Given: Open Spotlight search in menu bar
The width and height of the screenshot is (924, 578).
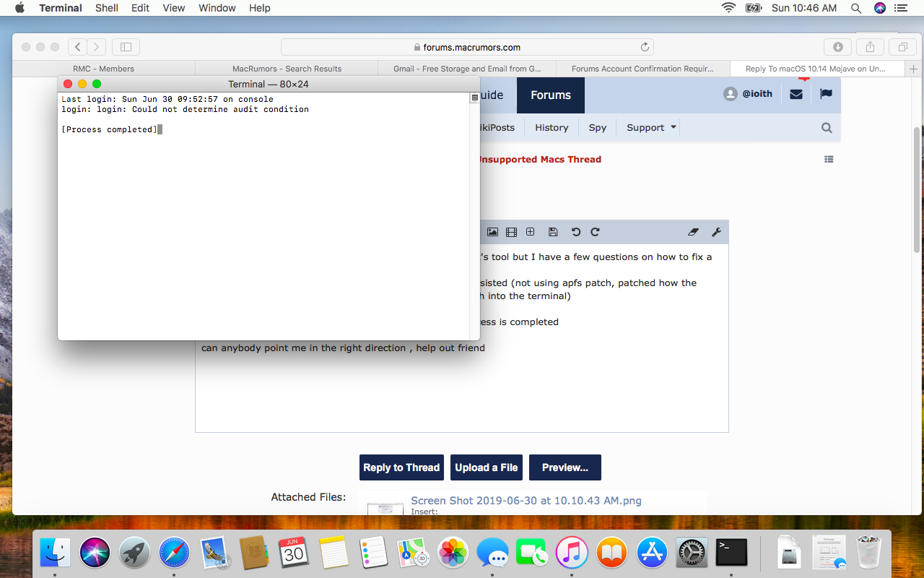Looking at the screenshot, I should point(856,8).
